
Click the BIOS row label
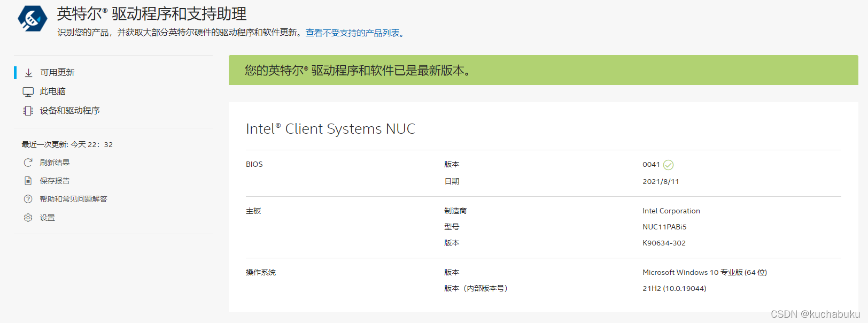point(254,165)
